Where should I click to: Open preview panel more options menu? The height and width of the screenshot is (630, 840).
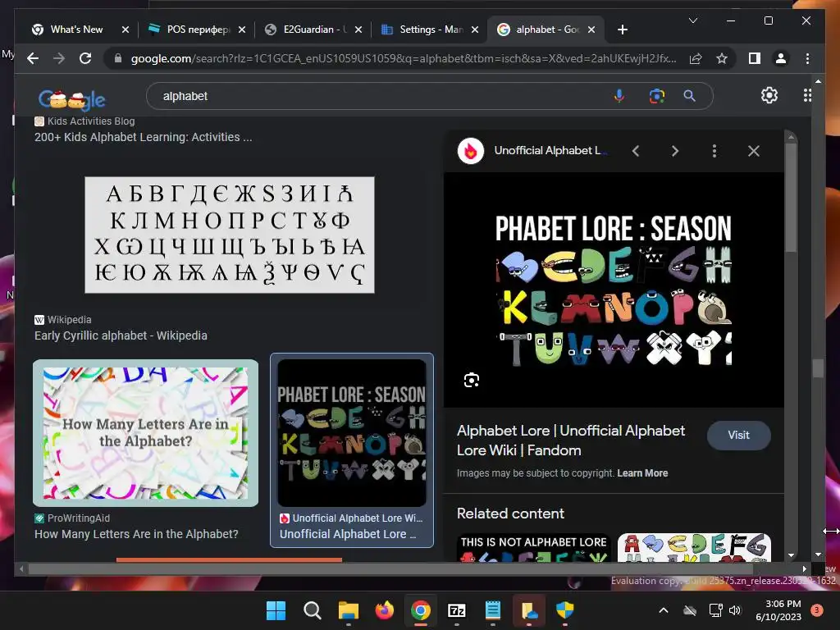[x=714, y=151]
